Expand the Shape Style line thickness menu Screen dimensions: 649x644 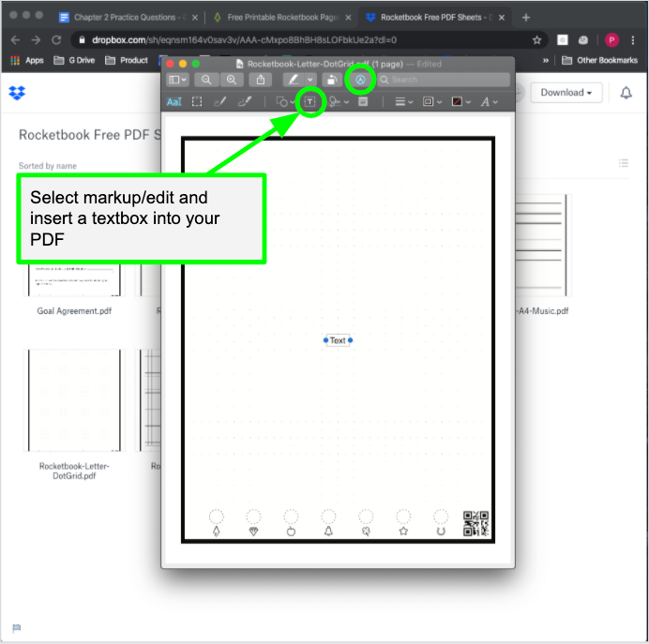[403, 102]
